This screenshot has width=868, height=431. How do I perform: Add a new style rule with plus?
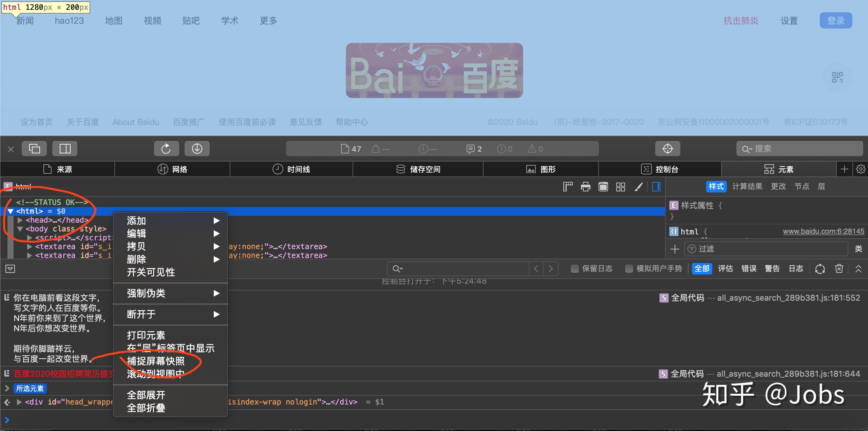coord(675,249)
